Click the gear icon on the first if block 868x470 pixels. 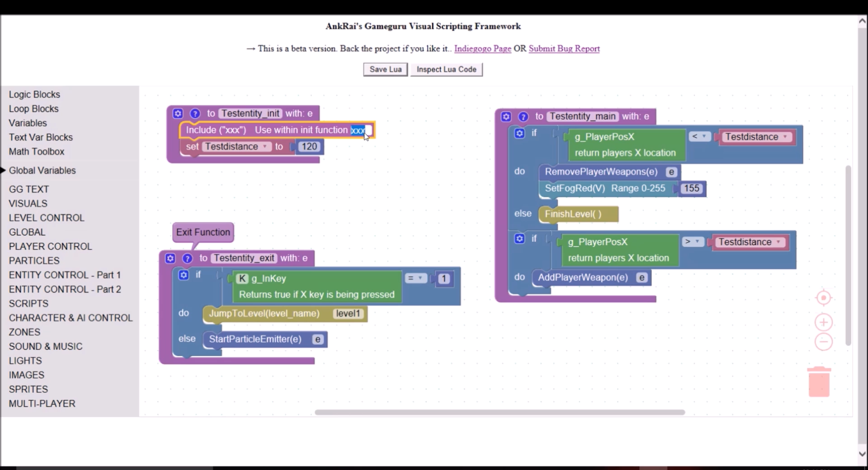[519, 133]
